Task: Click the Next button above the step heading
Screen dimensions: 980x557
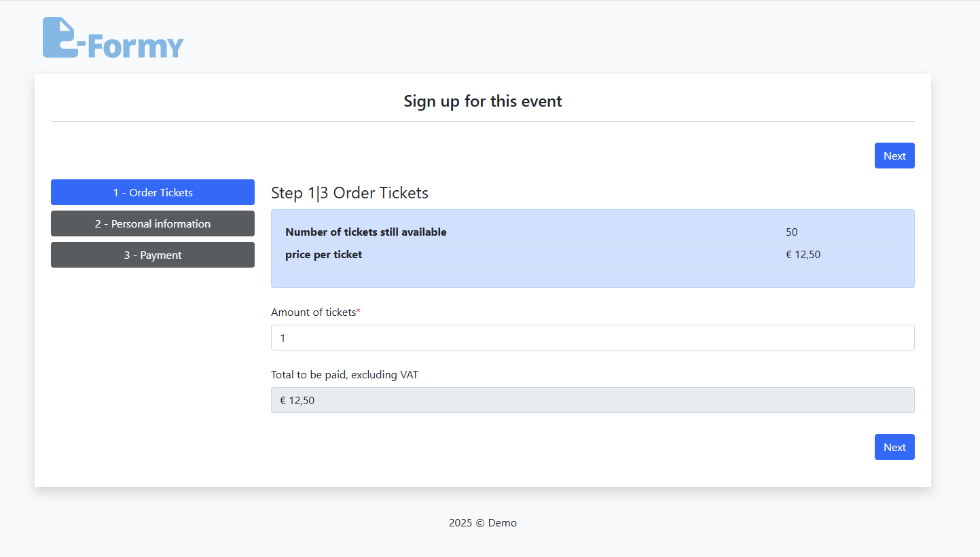Action: click(x=894, y=156)
